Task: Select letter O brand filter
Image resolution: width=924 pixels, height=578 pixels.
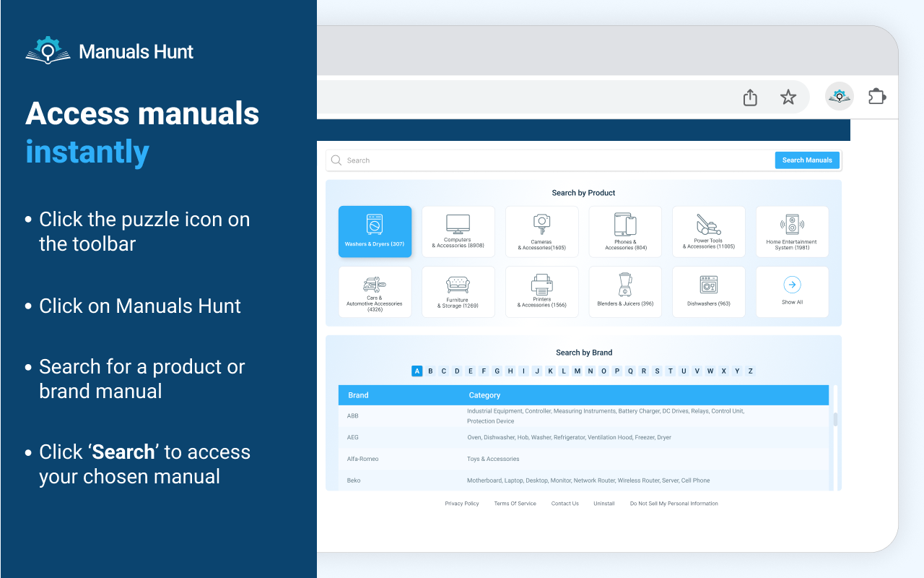Action: pyautogui.click(x=603, y=371)
